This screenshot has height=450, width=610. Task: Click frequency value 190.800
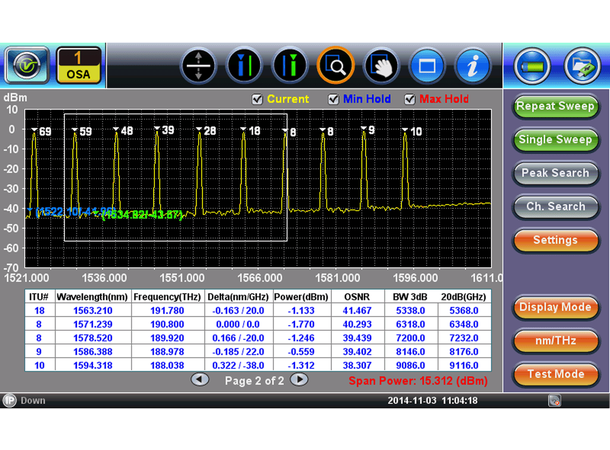167,324
